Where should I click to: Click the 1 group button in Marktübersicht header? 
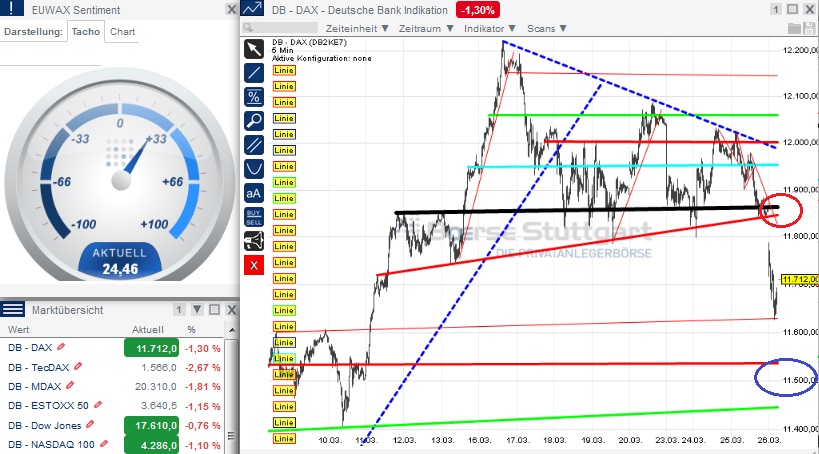coord(179,310)
